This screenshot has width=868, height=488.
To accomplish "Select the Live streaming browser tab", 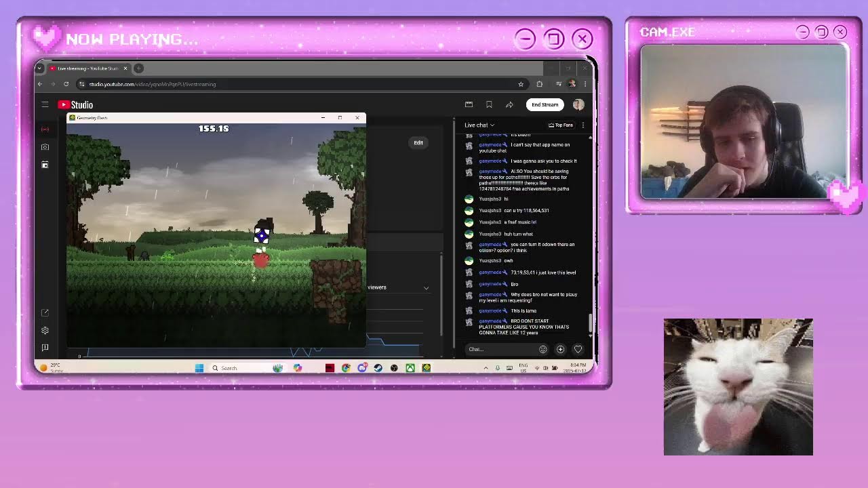I will coord(88,68).
